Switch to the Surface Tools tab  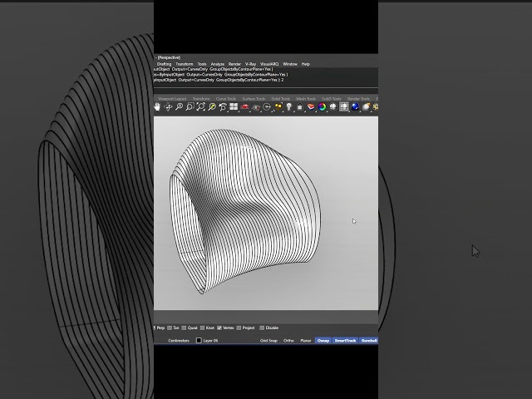tap(254, 99)
